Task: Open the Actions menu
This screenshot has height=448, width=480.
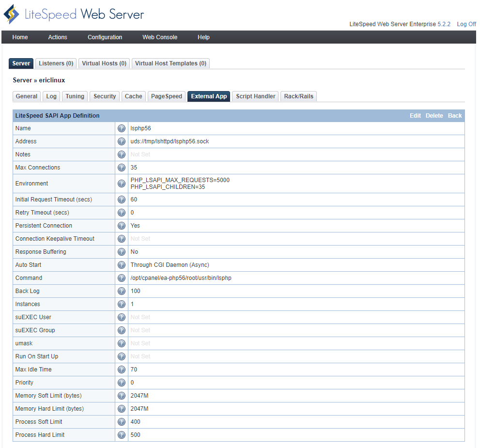Action: pyautogui.click(x=57, y=37)
